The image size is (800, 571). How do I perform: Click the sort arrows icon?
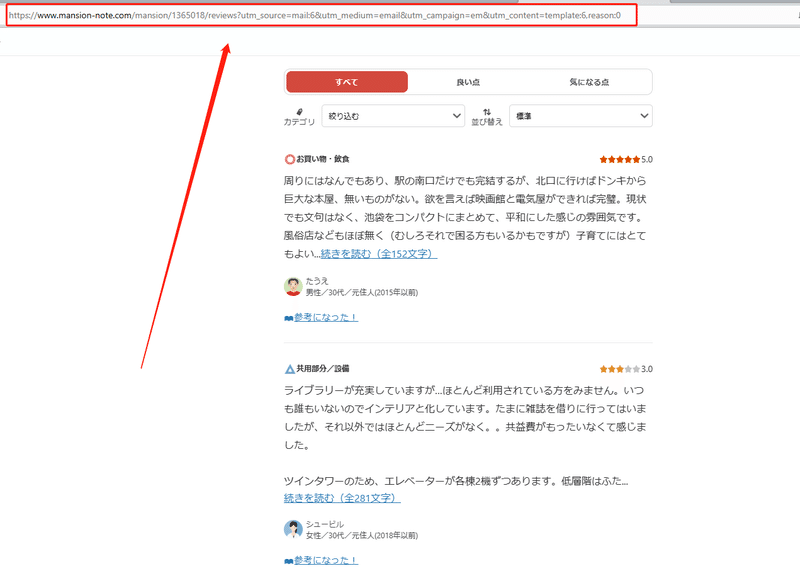click(x=487, y=112)
